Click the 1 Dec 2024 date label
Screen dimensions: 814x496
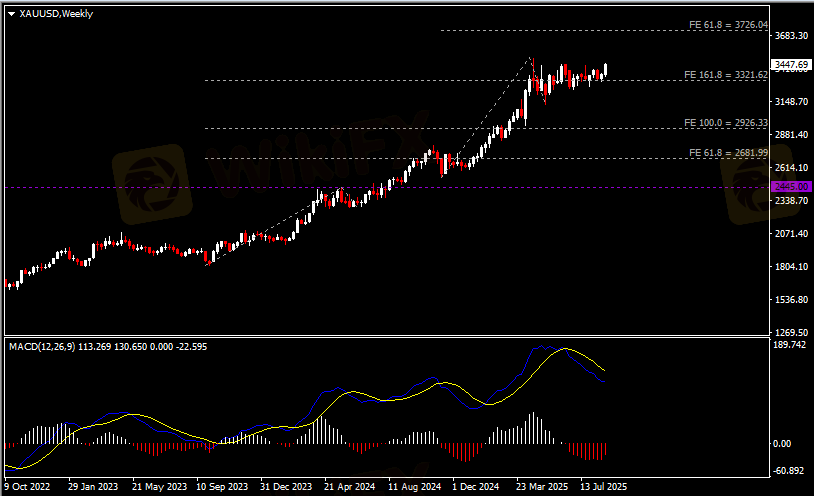pos(476,487)
